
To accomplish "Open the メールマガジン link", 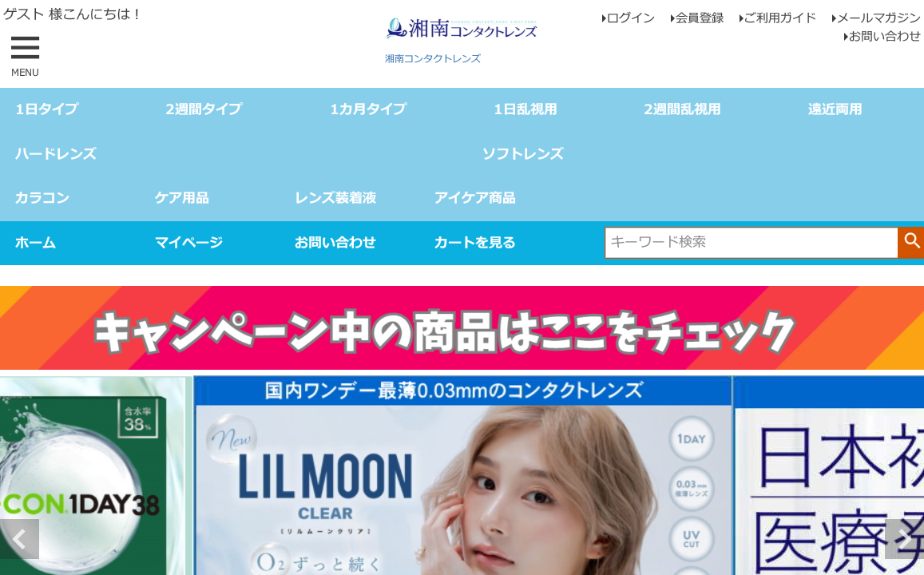I will [x=876, y=18].
